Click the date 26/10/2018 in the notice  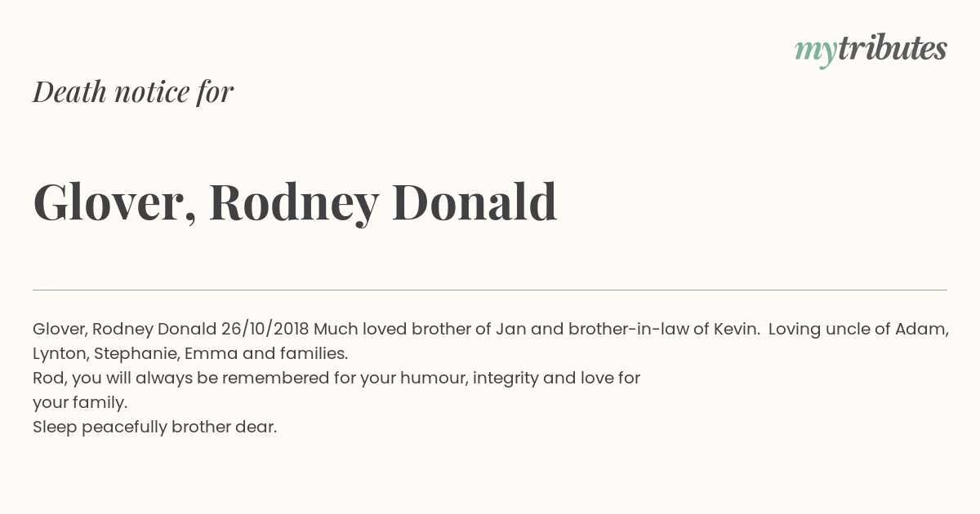[265, 330]
